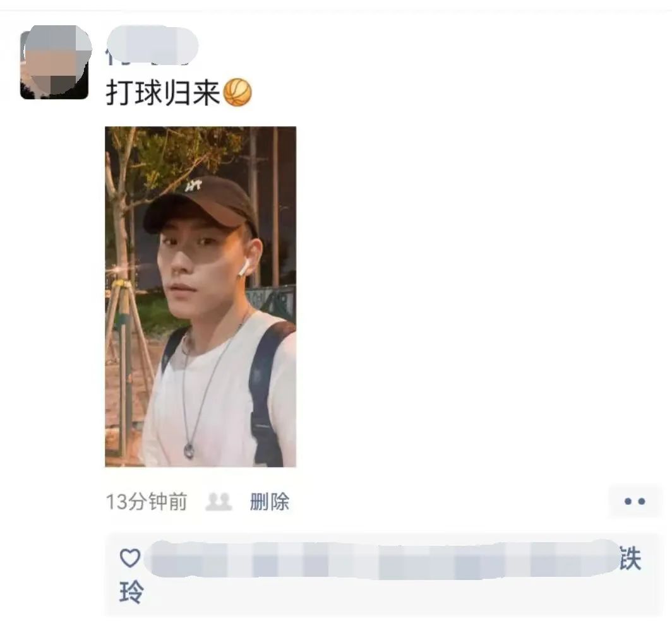The width and height of the screenshot is (672, 633).
Task: Click the white earbud in the photo
Action: coord(243,268)
